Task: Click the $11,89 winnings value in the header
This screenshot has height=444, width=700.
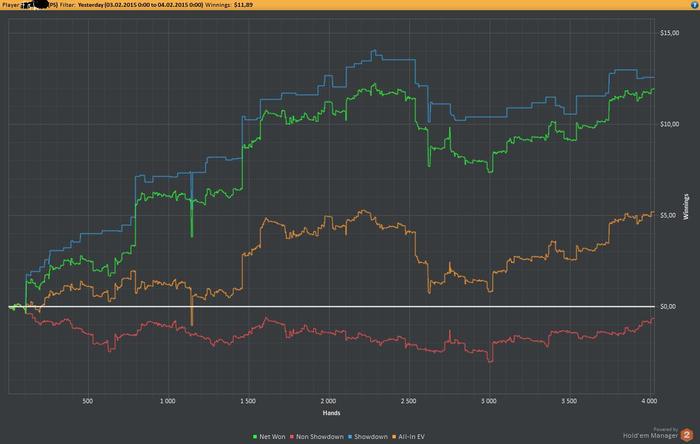Action: [x=243, y=5]
